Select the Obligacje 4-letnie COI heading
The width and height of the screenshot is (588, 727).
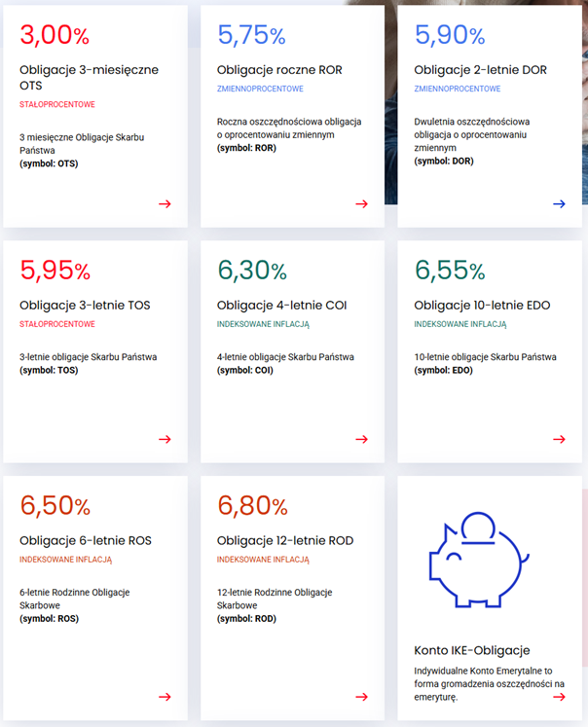[x=281, y=306]
